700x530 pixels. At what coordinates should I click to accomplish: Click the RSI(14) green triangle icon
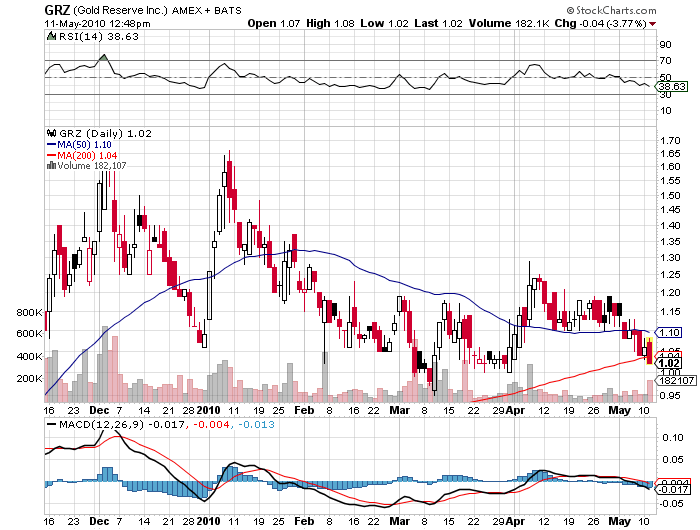point(51,36)
